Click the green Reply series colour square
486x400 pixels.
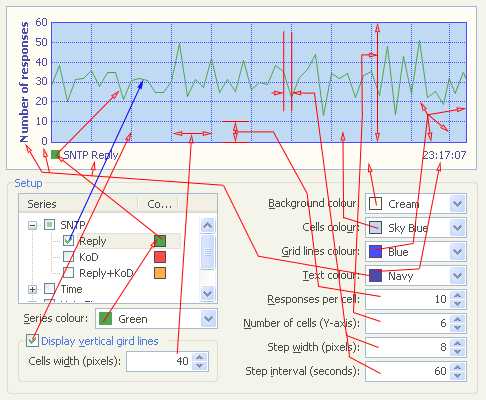pos(160,241)
